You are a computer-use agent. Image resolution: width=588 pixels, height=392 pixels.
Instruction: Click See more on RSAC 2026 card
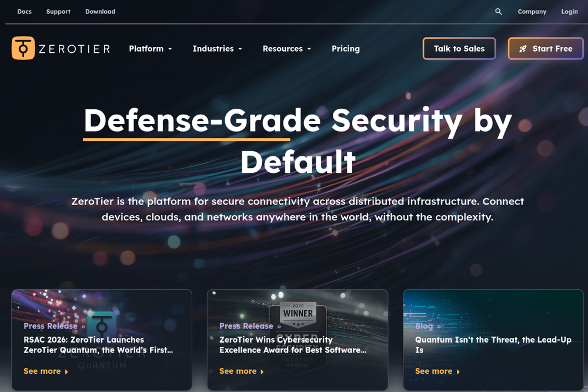42,371
